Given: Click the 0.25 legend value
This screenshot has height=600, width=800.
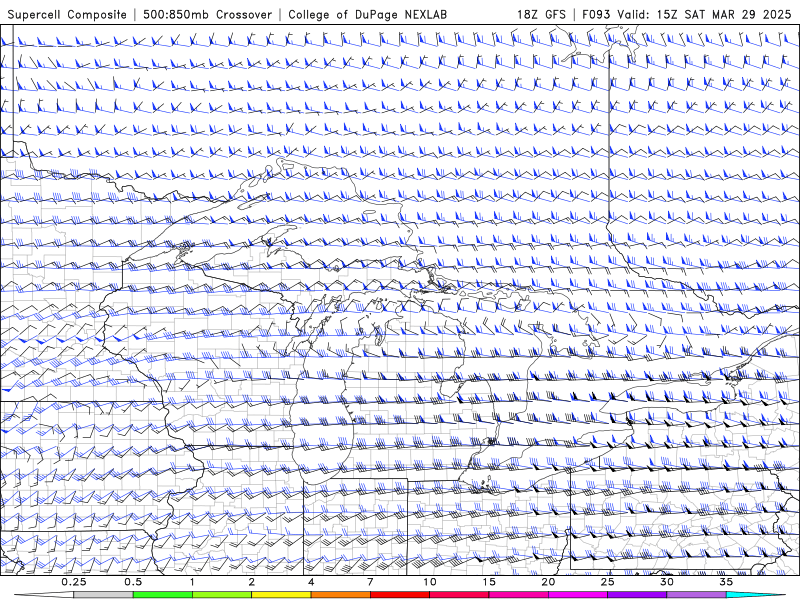Looking at the screenshot, I should coord(74,582).
